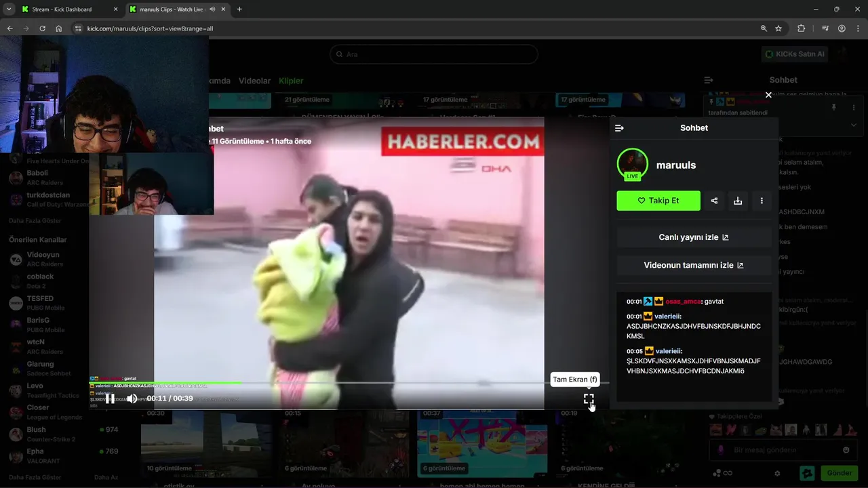Viewport: 868px width, 488px height.
Task: Mute the audio-playing maruuls Clips tab
Action: (x=212, y=9)
